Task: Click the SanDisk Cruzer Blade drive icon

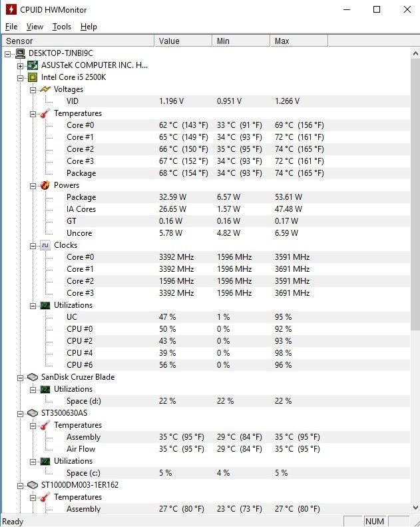Action: 33,377
